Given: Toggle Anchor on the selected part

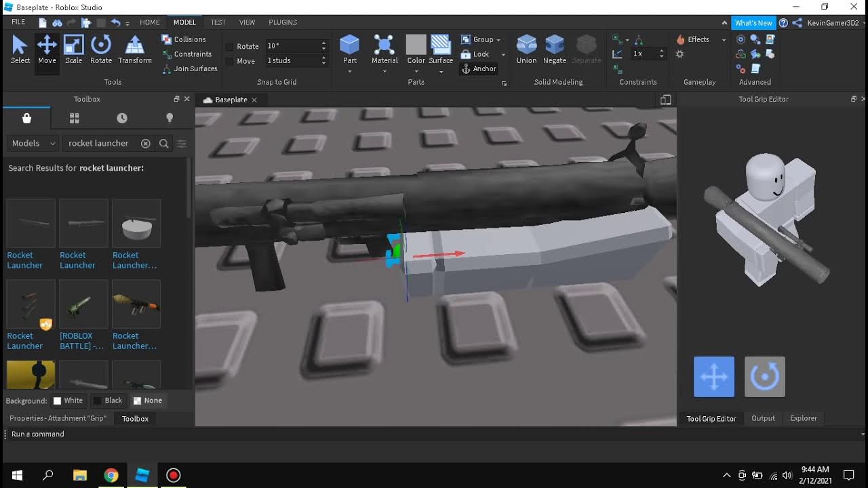Looking at the screenshot, I should pos(479,68).
